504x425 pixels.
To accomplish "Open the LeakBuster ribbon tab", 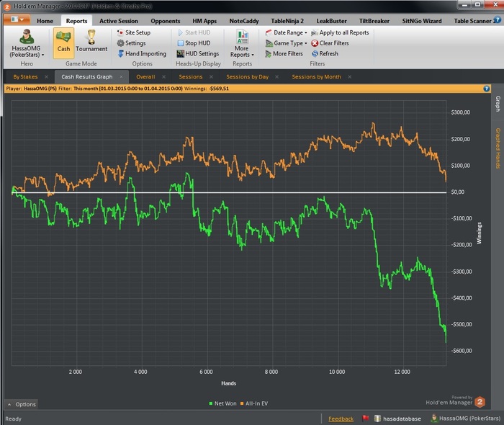I will click(331, 21).
